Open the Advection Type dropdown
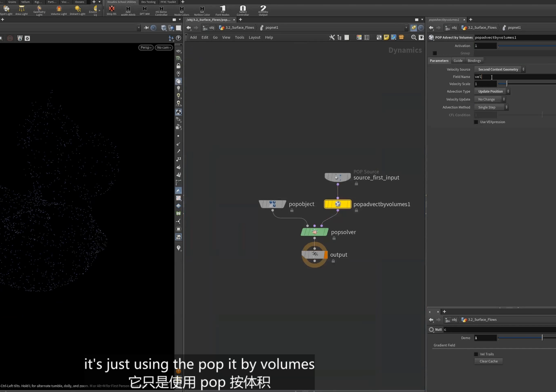This screenshot has width=556, height=392. pos(492,91)
